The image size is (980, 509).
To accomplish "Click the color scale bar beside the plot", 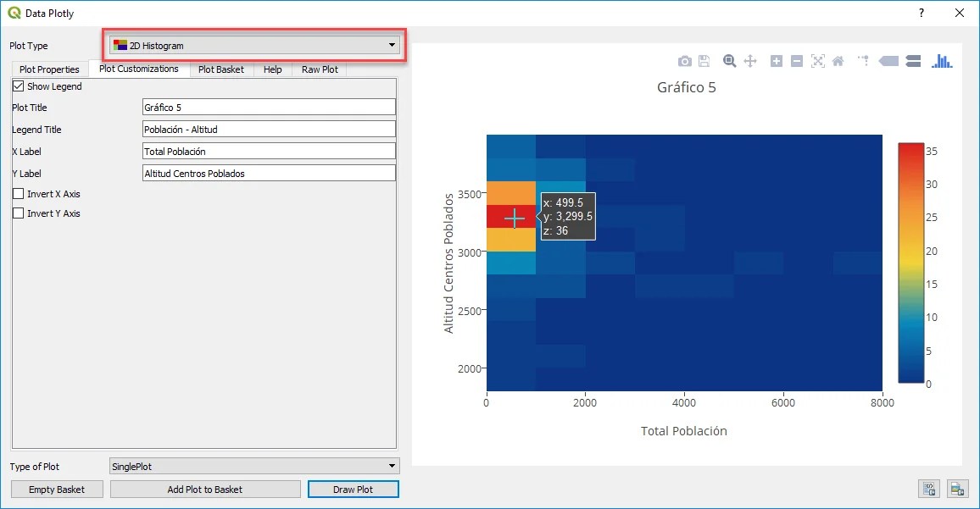I will click(x=911, y=263).
